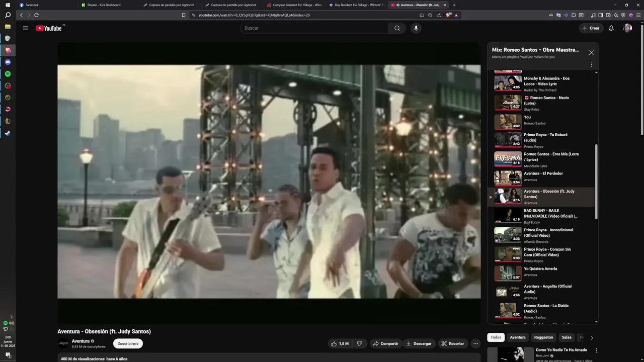Show more filter chips arrow

click(592, 338)
